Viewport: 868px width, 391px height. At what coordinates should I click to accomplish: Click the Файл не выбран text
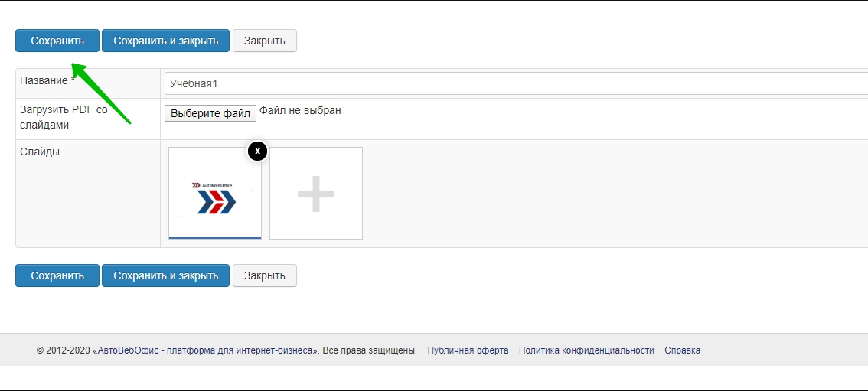coord(300,111)
